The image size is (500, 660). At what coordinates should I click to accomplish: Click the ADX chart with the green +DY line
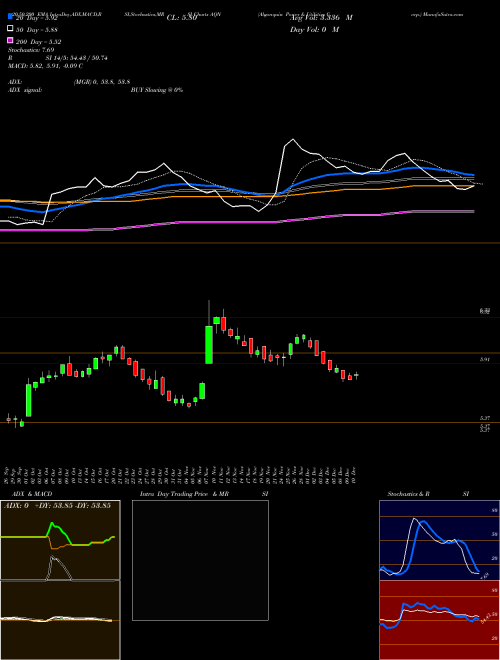pos(60,540)
